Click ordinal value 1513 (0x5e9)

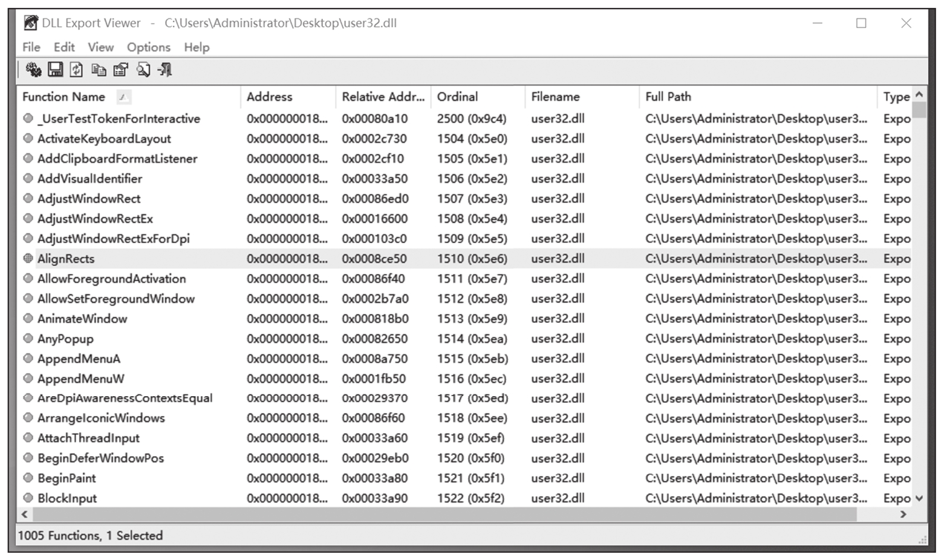coord(472,318)
